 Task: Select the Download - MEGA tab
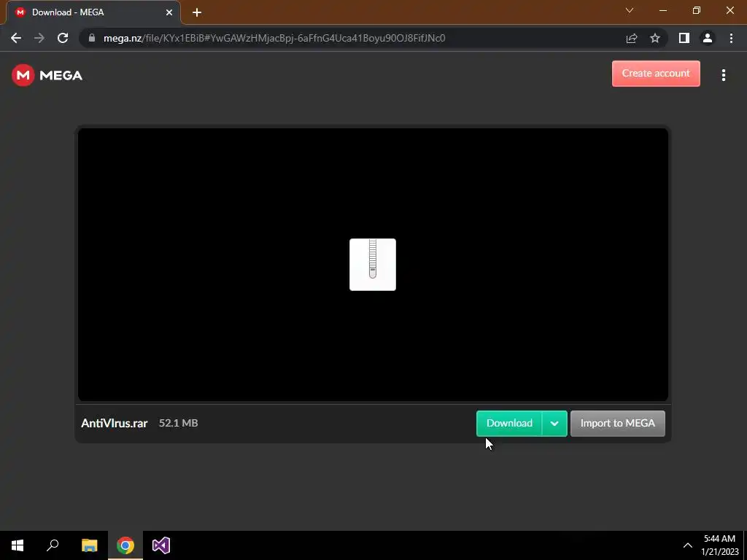coord(93,12)
